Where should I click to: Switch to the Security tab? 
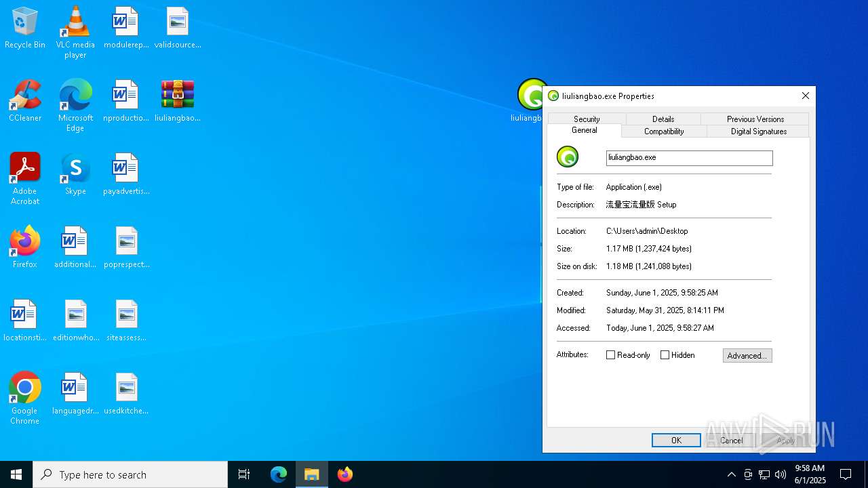coord(587,119)
